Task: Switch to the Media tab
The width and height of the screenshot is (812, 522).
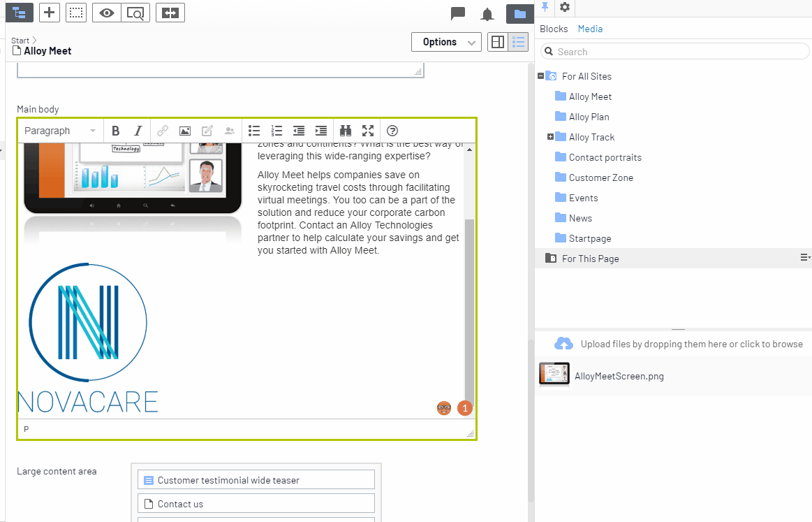Action: click(591, 29)
